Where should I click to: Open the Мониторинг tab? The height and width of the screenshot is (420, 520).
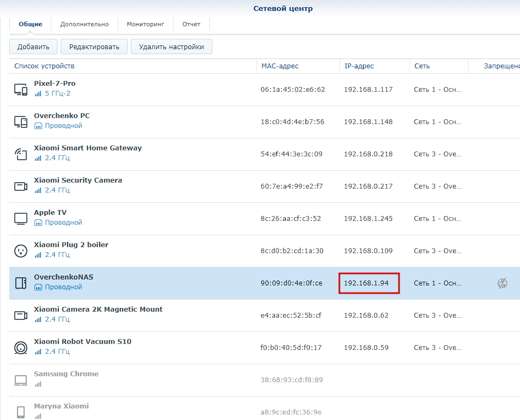coord(145,24)
